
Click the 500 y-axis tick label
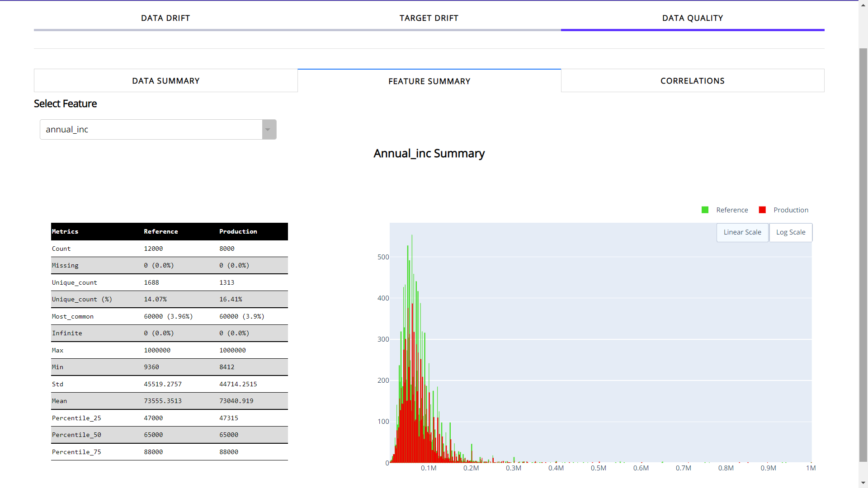(x=383, y=257)
